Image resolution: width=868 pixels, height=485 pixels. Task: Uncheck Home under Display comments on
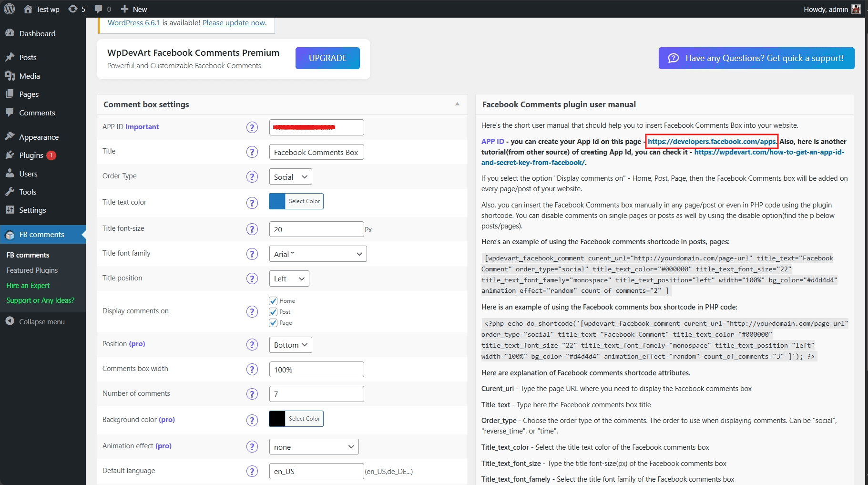coord(273,300)
